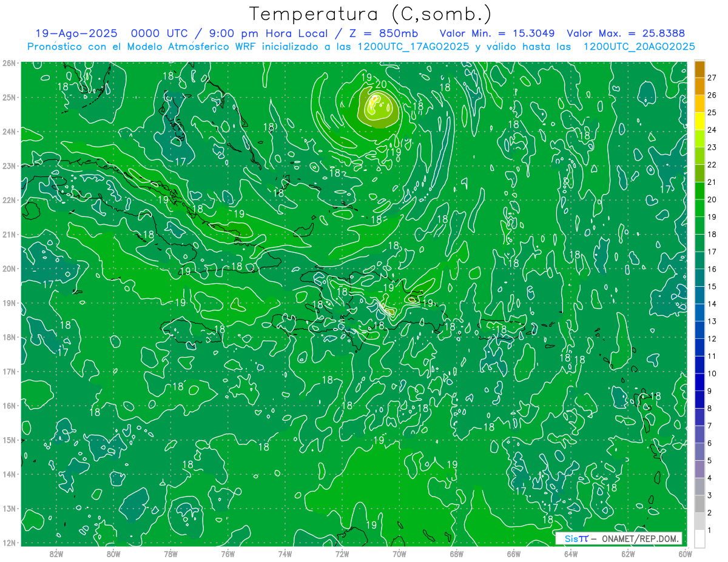Click legend value 27
The height and width of the screenshot is (562, 728).
click(712, 78)
